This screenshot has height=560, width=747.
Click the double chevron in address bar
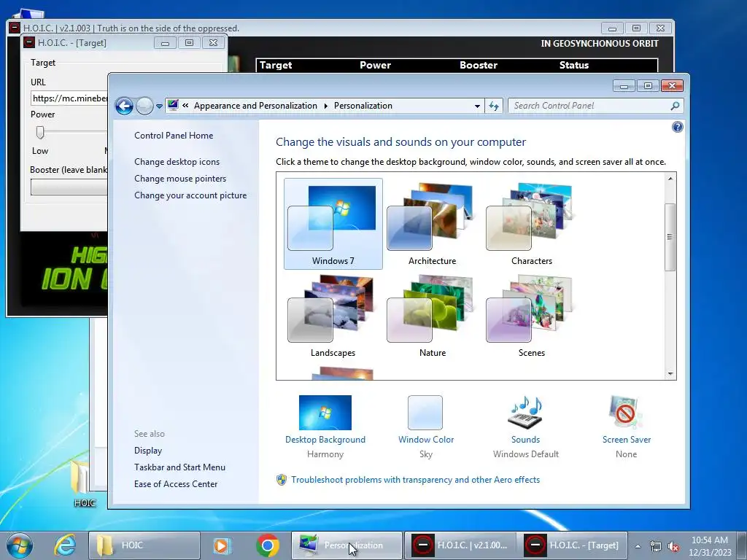pos(185,106)
